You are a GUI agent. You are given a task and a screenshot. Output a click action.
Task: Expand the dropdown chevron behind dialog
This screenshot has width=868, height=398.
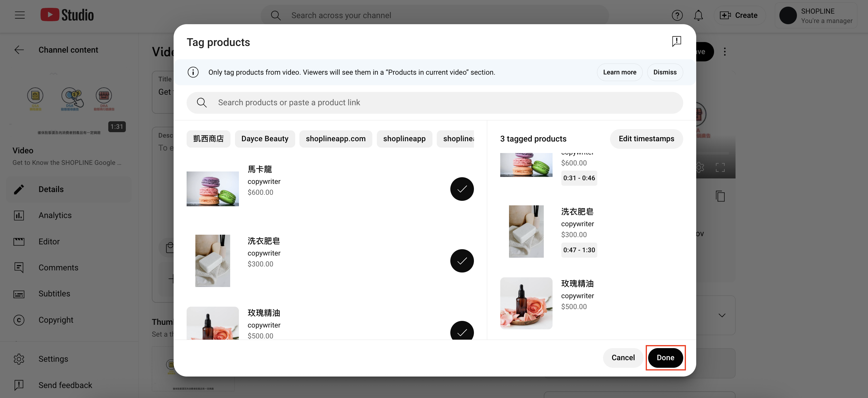(x=722, y=315)
